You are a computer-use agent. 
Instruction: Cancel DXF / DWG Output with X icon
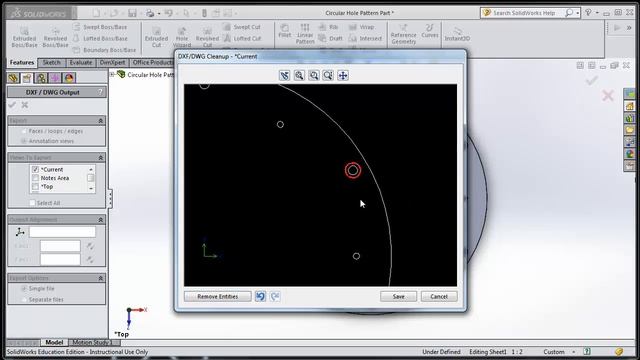[x=25, y=105]
